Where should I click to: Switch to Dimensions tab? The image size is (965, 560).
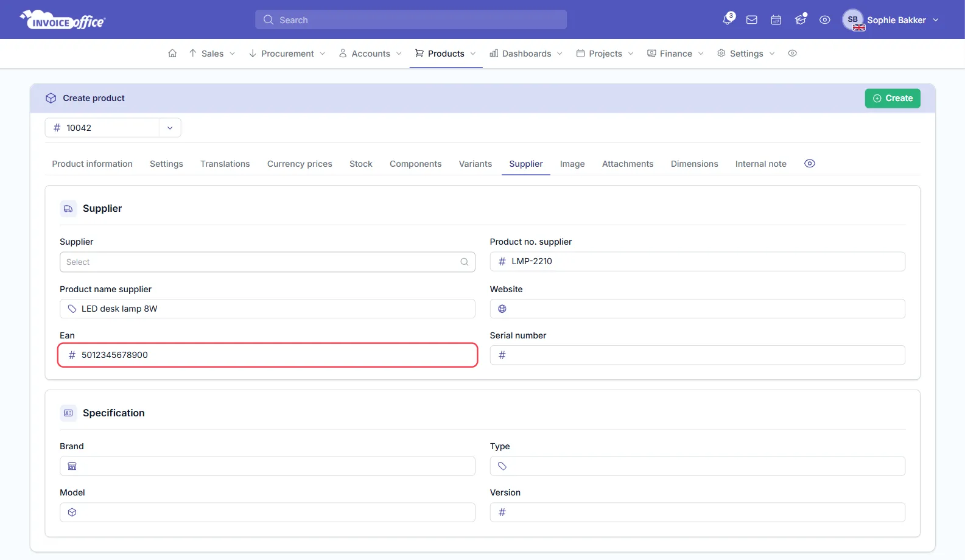(x=694, y=164)
